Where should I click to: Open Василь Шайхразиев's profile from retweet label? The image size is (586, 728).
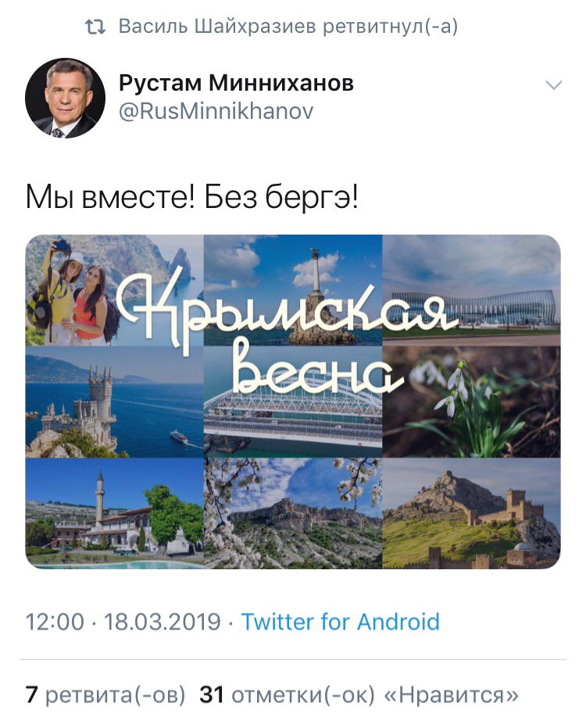point(218,27)
